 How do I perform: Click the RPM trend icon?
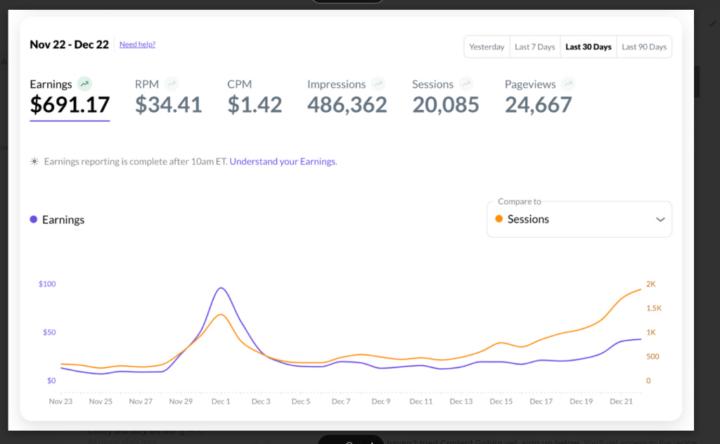172,84
